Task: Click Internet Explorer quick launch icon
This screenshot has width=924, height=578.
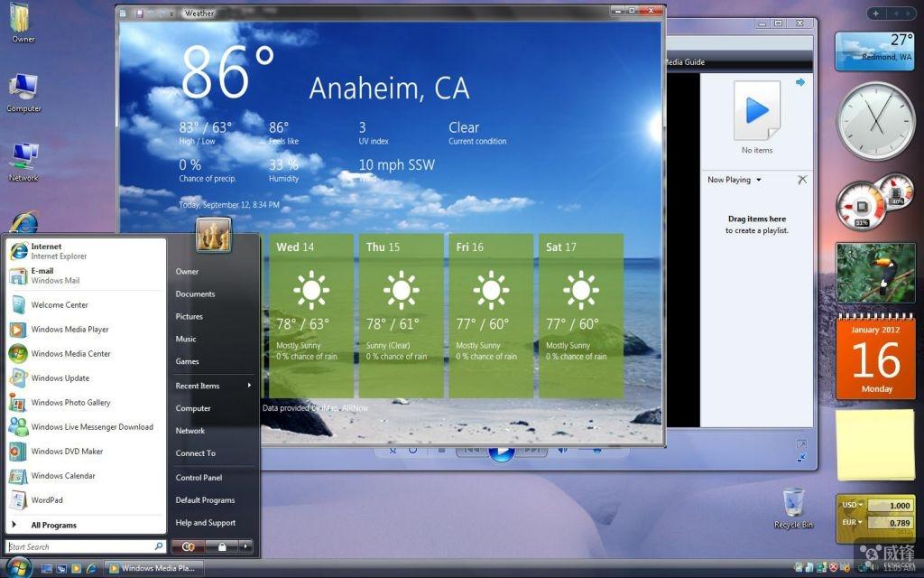Action: click(91, 569)
